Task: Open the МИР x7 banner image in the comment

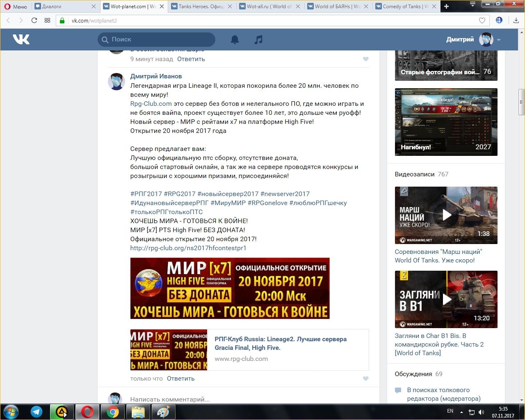Action: tap(230, 288)
